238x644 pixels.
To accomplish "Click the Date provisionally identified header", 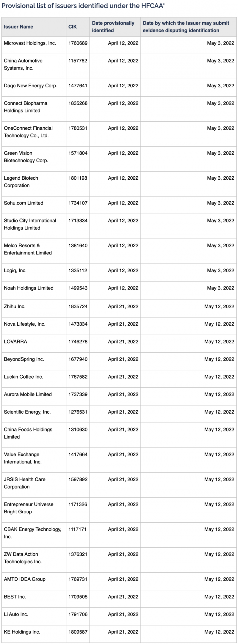I will pyautogui.click(x=113, y=27).
